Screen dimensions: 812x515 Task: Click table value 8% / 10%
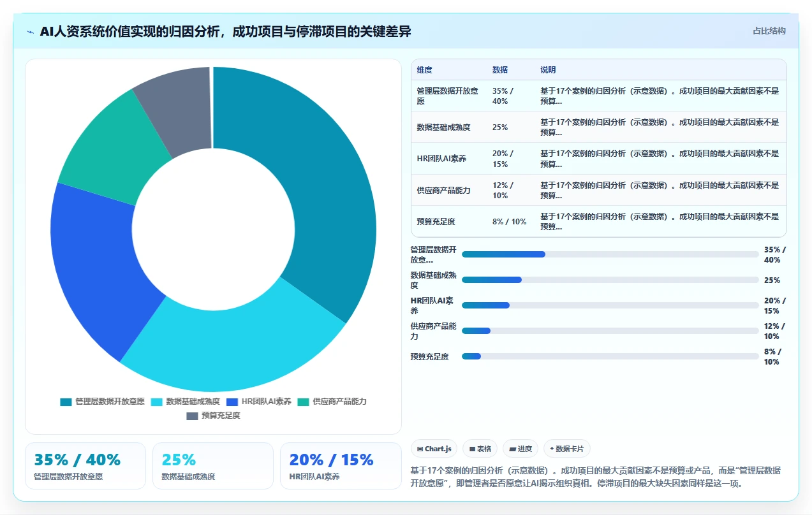[x=510, y=222]
